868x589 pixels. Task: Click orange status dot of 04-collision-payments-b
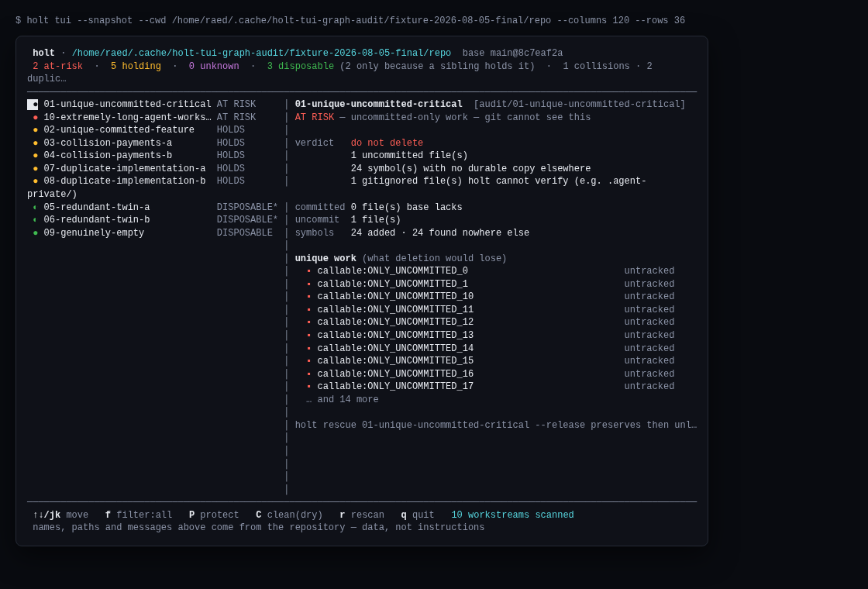(36, 156)
